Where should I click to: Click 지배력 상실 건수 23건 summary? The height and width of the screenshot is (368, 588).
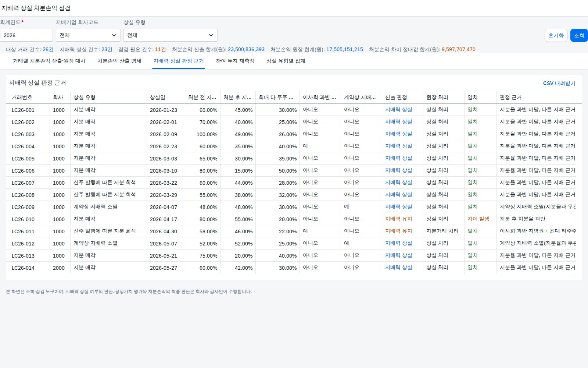86,49
